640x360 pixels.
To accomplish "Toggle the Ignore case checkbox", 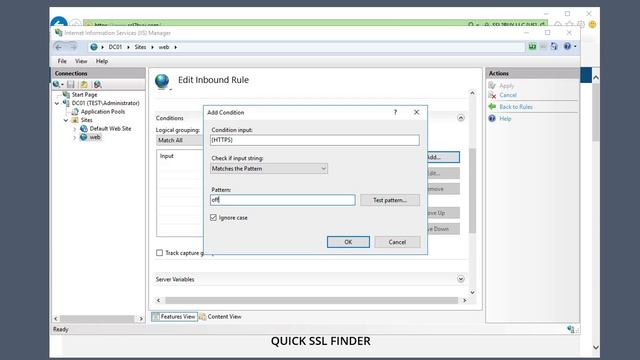I will coord(213,218).
